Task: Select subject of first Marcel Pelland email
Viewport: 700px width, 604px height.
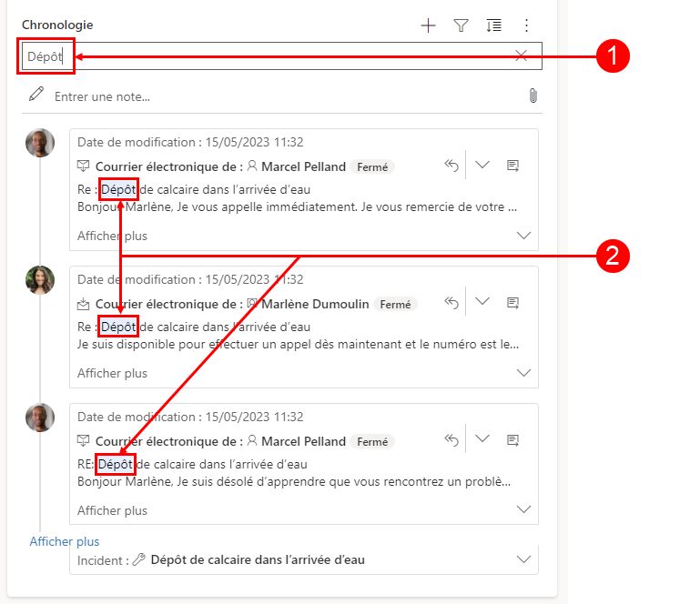Action: (x=194, y=189)
